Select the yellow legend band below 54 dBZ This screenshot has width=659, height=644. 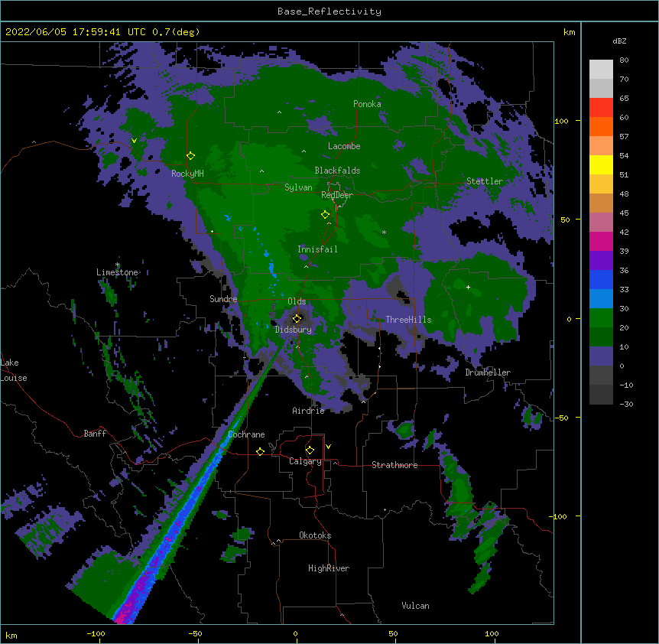tap(601, 164)
